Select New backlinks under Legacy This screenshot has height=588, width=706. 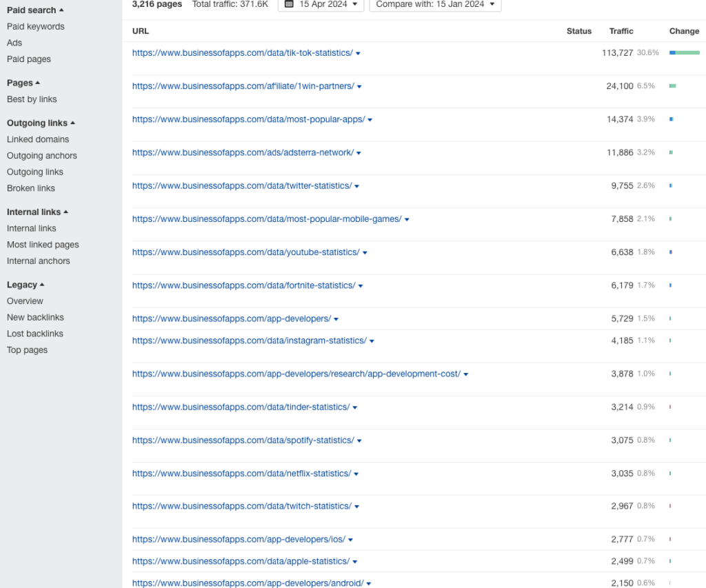click(x=34, y=317)
